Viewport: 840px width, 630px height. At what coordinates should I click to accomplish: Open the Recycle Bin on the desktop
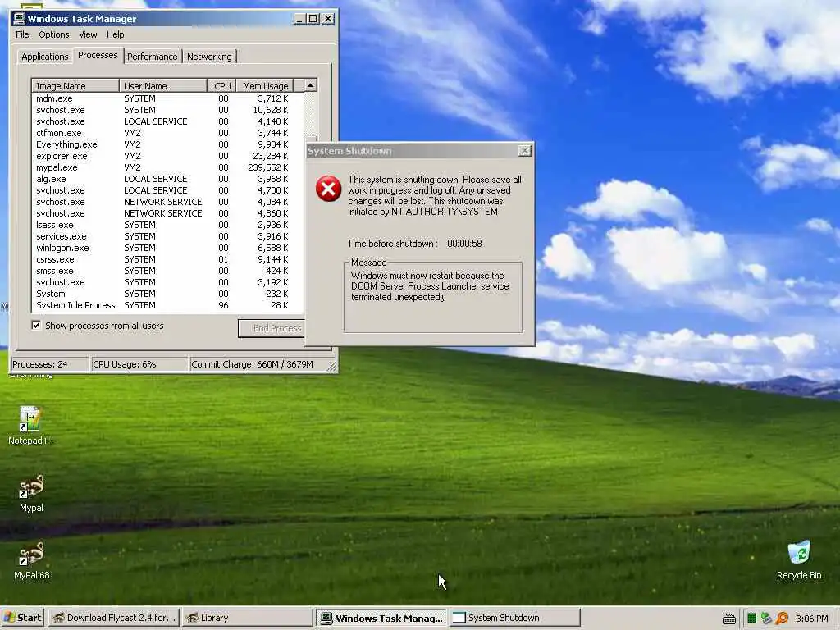point(799,560)
